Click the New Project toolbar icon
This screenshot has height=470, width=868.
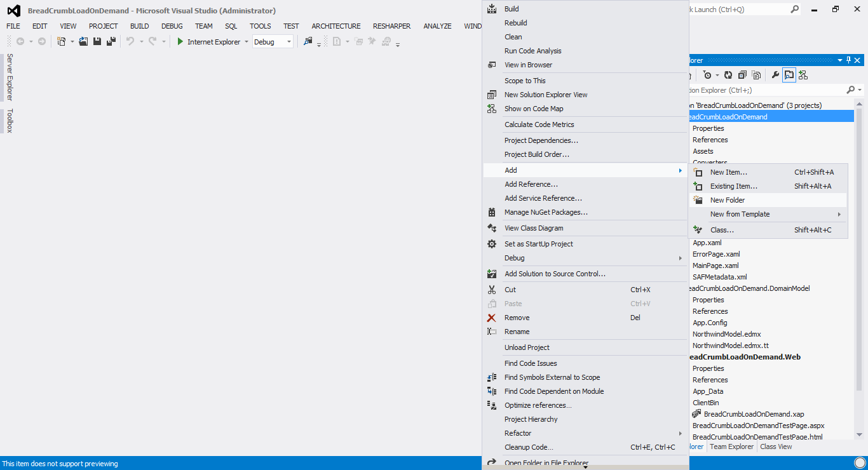click(x=62, y=41)
